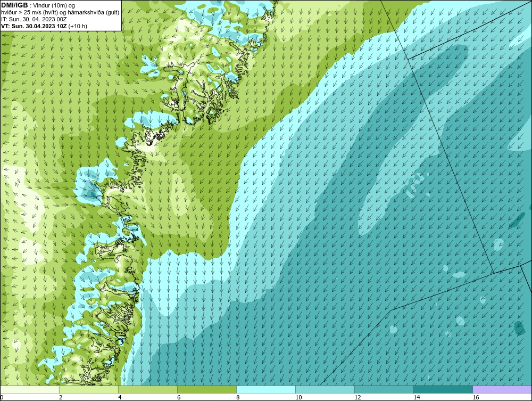This screenshot has height=401, width=532.
Task: Click the 12–14 m/s teal legend swatch
Action: click(x=384, y=389)
